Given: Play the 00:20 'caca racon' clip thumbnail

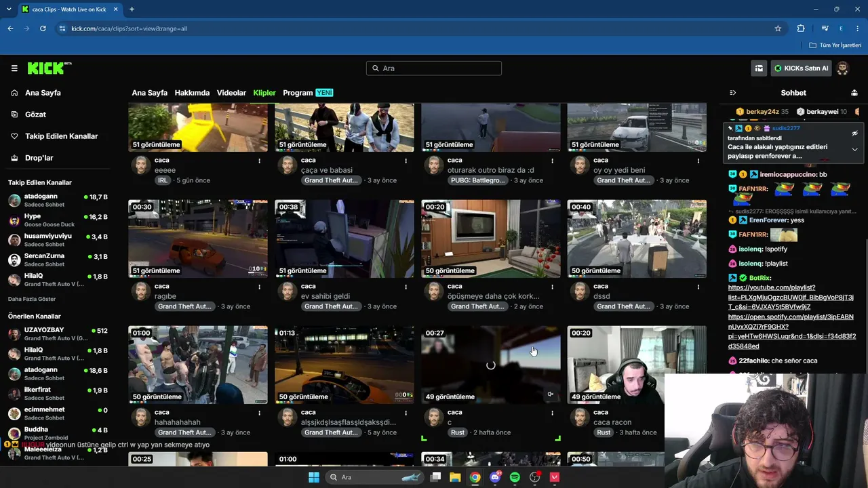Looking at the screenshot, I should pos(636,365).
